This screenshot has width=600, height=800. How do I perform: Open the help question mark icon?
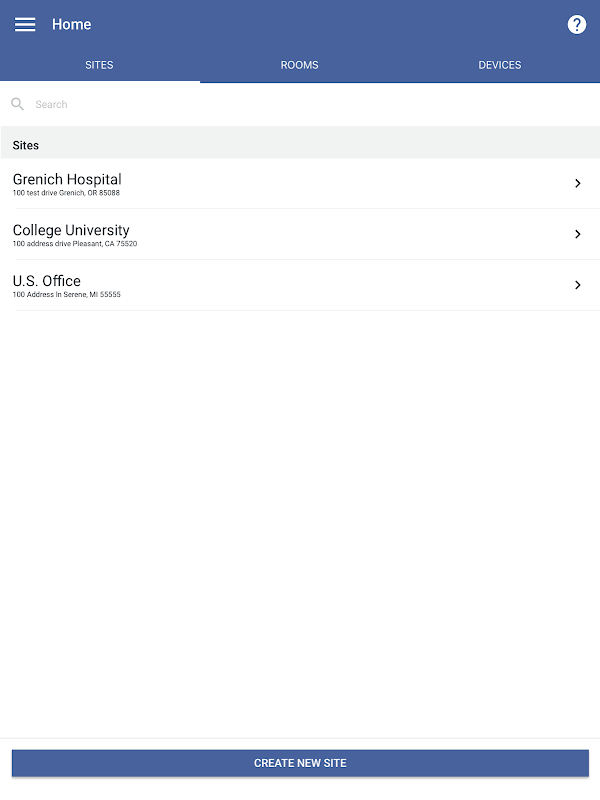[x=577, y=24]
